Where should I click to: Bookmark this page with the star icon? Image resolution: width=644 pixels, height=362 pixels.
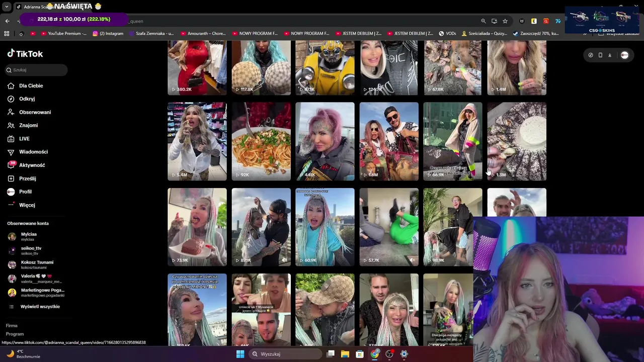(x=505, y=21)
